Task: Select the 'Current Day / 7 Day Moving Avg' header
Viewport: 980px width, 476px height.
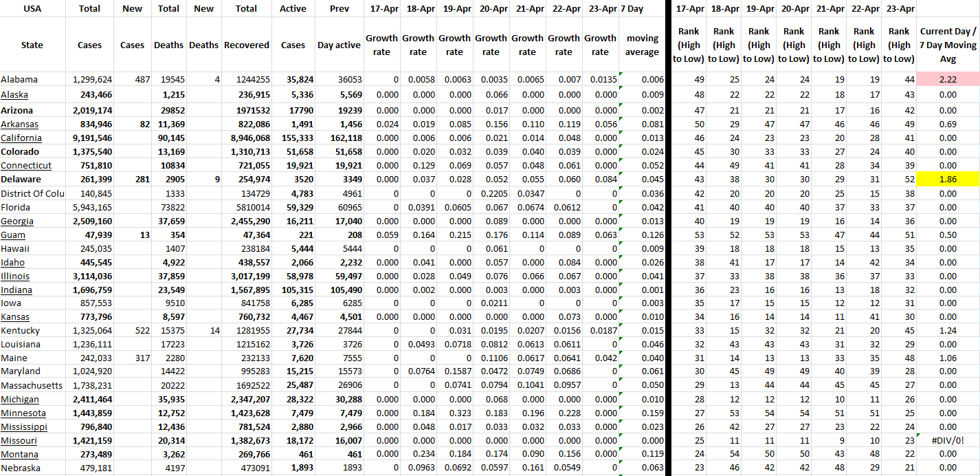Action: (948, 45)
